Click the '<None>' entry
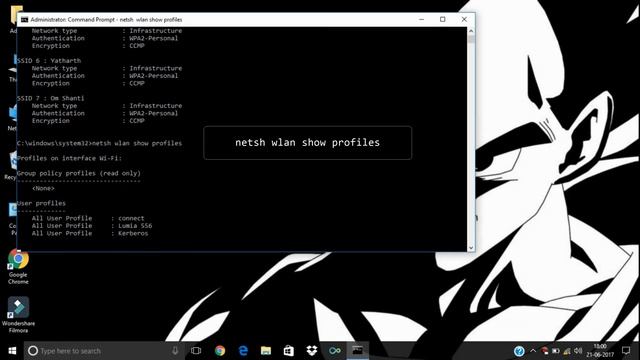This screenshot has height=360, width=640. [x=43, y=188]
